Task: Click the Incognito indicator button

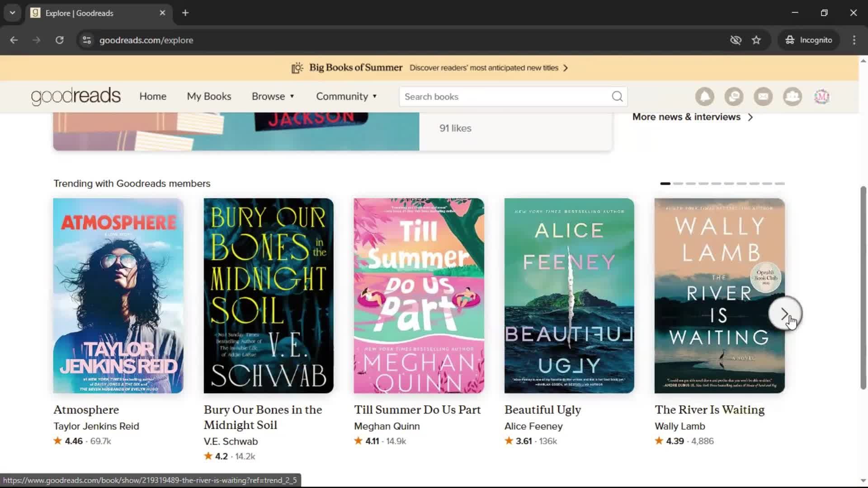Action: pyautogui.click(x=809, y=40)
